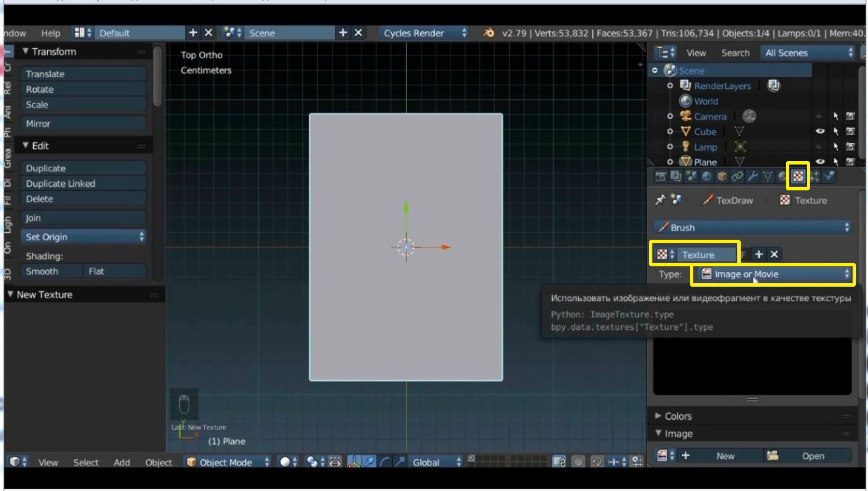Screen dimensions: 868x491
Task: Expand the Colors panel
Action: pyautogui.click(x=678, y=416)
